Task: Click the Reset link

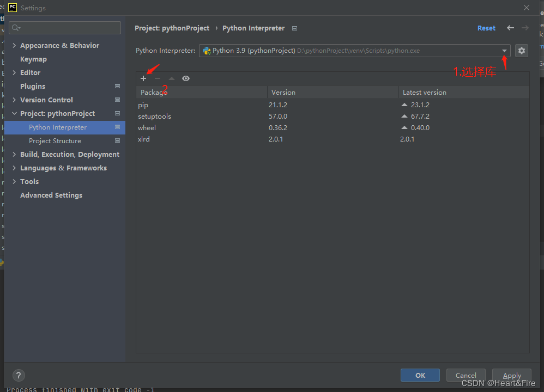Action: (x=486, y=28)
